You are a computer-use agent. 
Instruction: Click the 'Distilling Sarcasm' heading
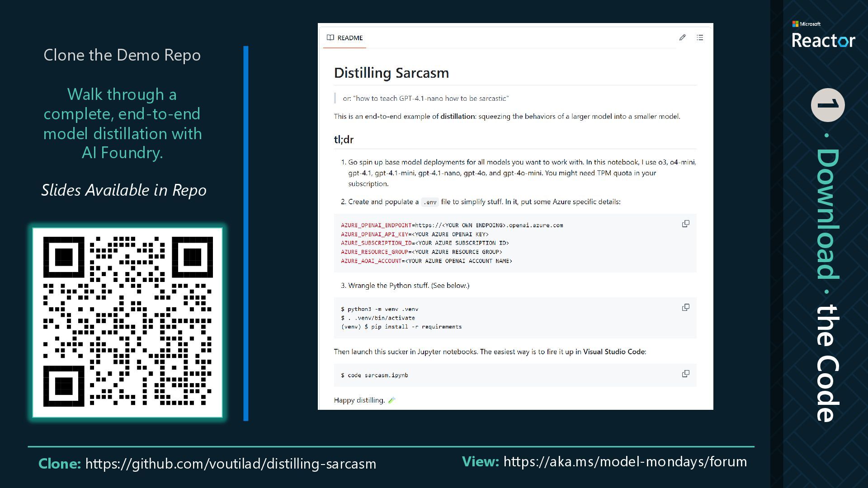(392, 73)
